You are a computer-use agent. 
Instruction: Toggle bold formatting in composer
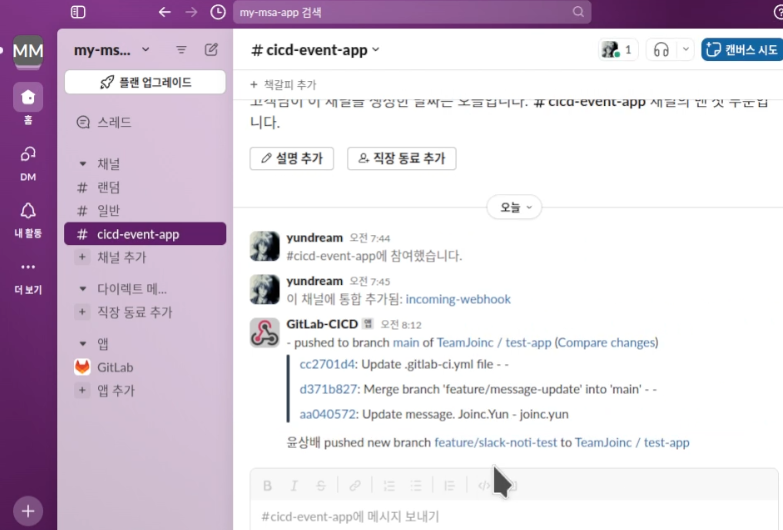[x=267, y=485]
